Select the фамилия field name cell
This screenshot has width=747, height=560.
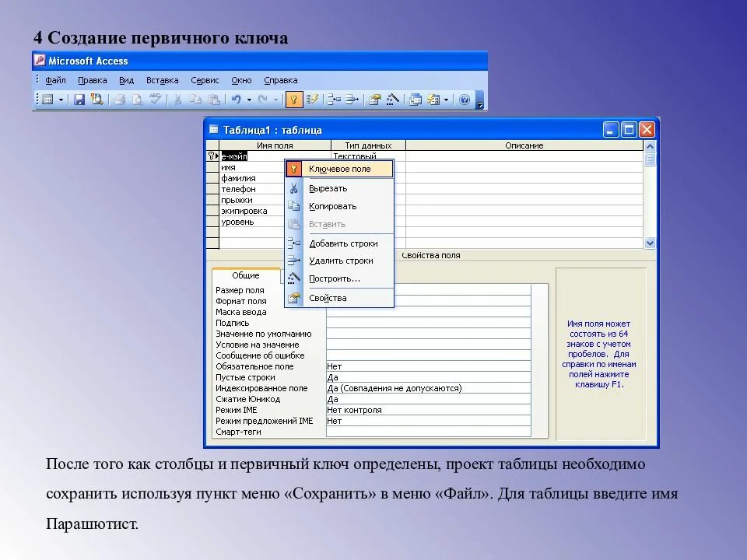(252, 178)
